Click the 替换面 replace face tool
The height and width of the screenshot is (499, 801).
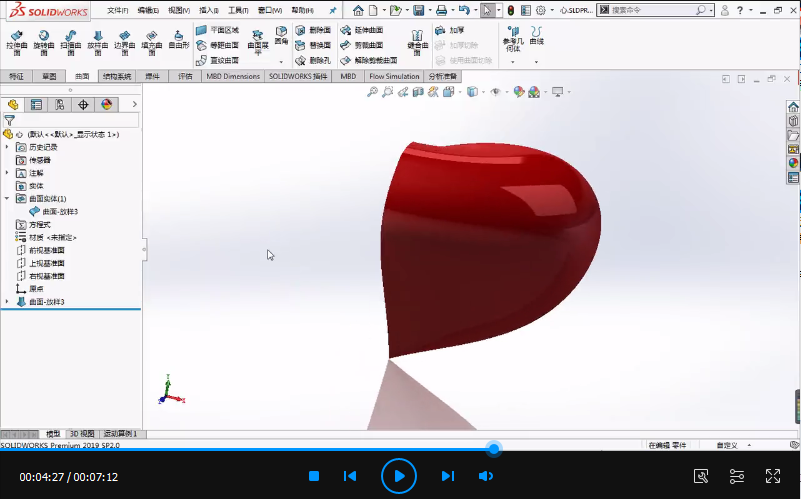pyautogui.click(x=314, y=45)
